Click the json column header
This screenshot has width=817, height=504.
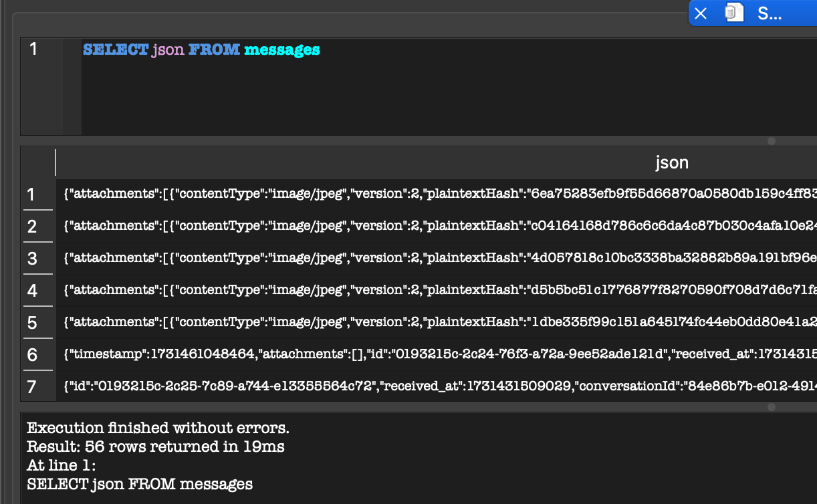pyautogui.click(x=671, y=162)
